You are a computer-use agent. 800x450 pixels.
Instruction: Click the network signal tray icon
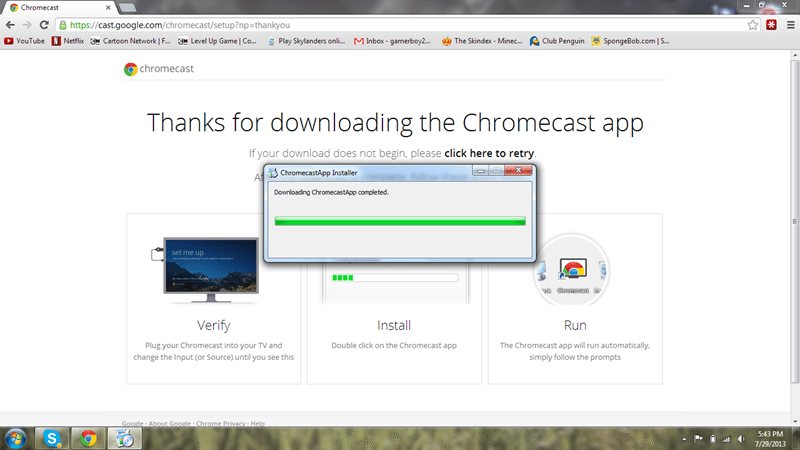point(727,439)
